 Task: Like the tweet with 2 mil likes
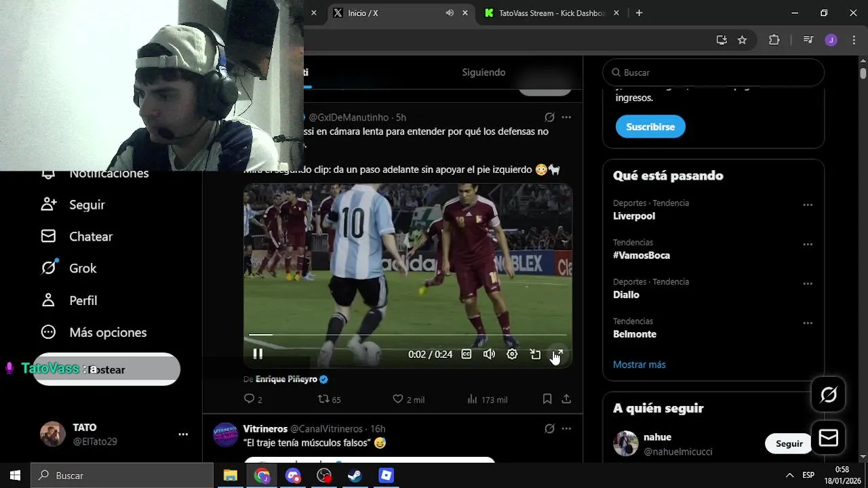click(409, 399)
